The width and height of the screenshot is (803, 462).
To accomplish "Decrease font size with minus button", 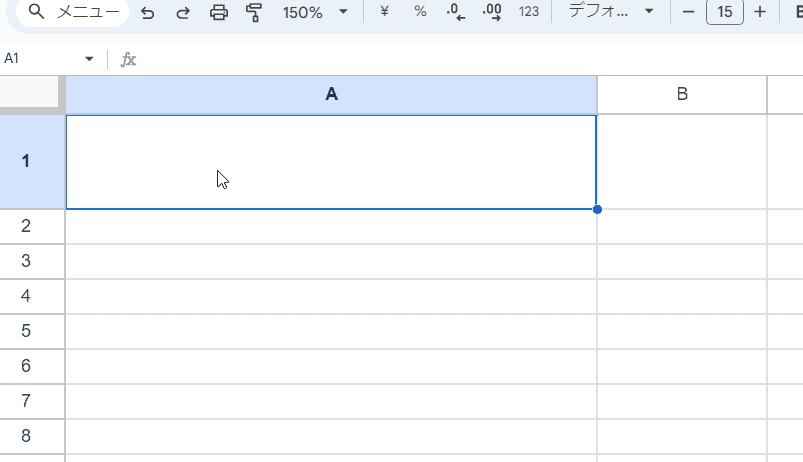I will click(688, 12).
